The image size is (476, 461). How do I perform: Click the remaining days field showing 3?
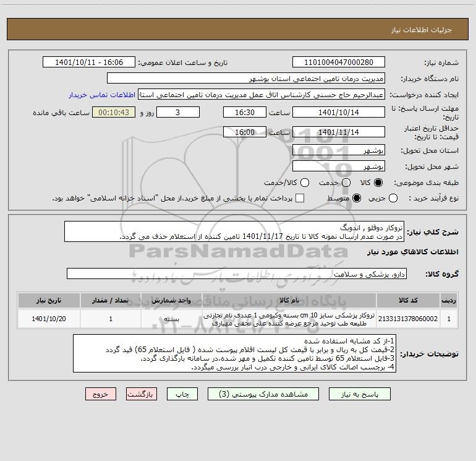[178, 112]
